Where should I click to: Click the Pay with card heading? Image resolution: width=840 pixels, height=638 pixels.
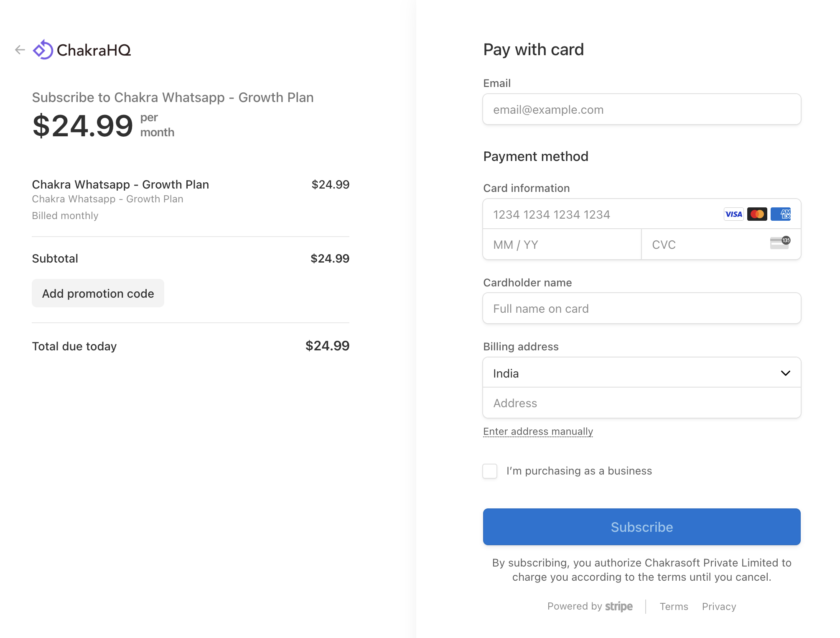(533, 50)
